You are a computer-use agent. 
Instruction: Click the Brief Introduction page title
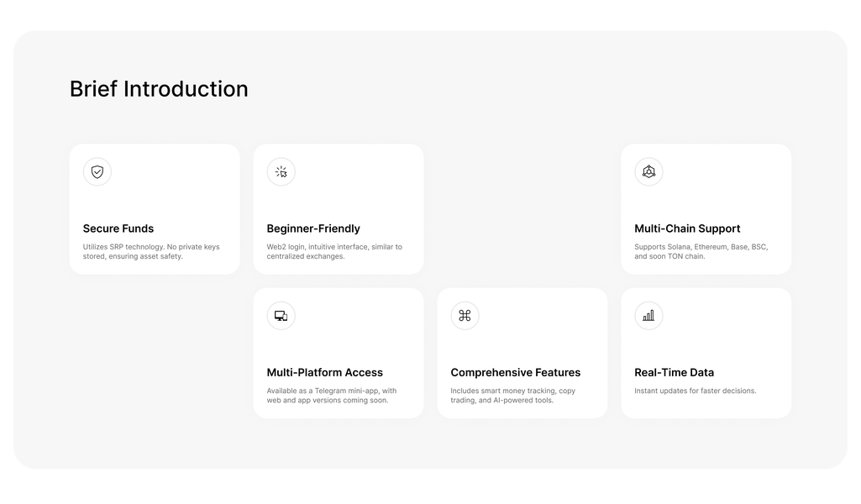tap(159, 89)
